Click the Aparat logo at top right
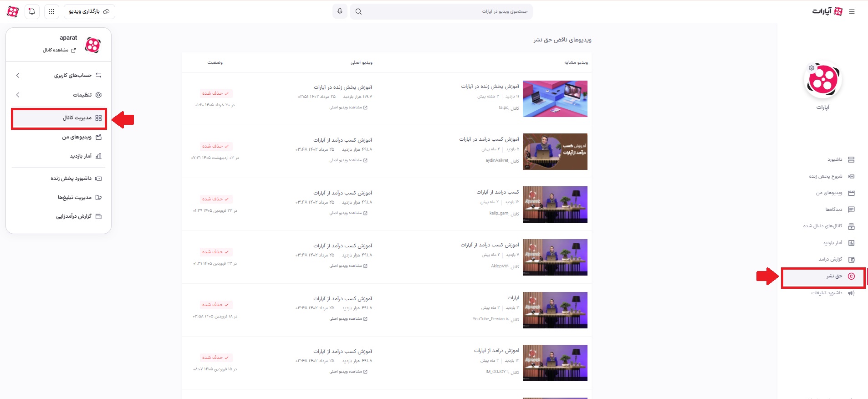The image size is (868, 399). [827, 11]
